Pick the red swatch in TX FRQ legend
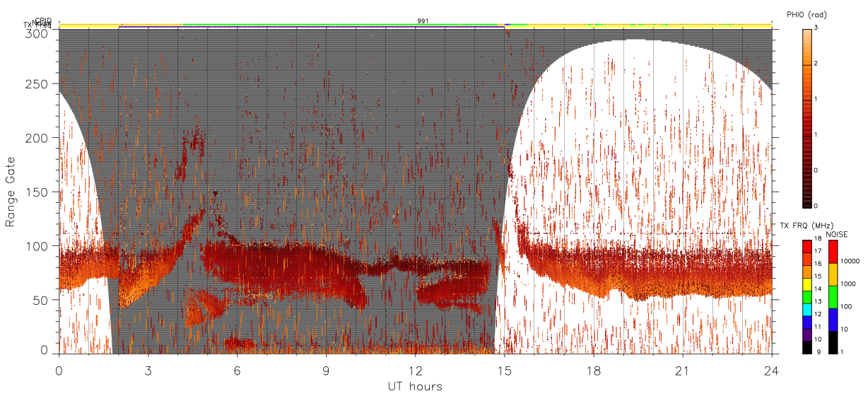This screenshot has height=401, width=868. pyautogui.click(x=806, y=247)
